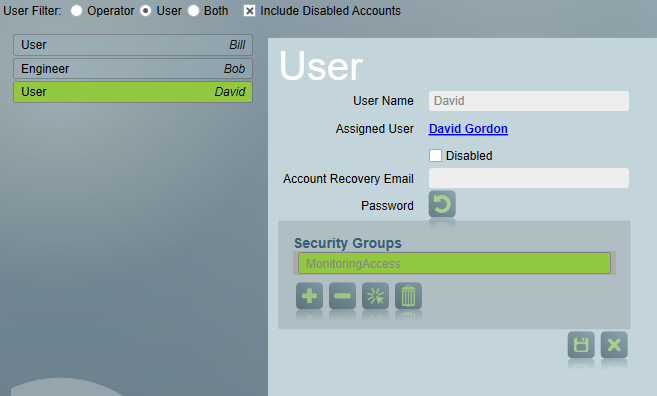
Task: Select the User Bill list row
Action: 133,45
